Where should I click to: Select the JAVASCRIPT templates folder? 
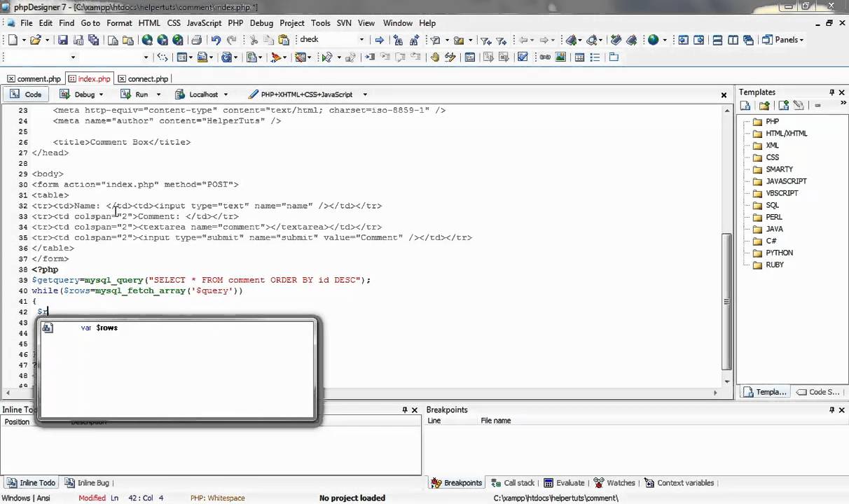pos(786,181)
